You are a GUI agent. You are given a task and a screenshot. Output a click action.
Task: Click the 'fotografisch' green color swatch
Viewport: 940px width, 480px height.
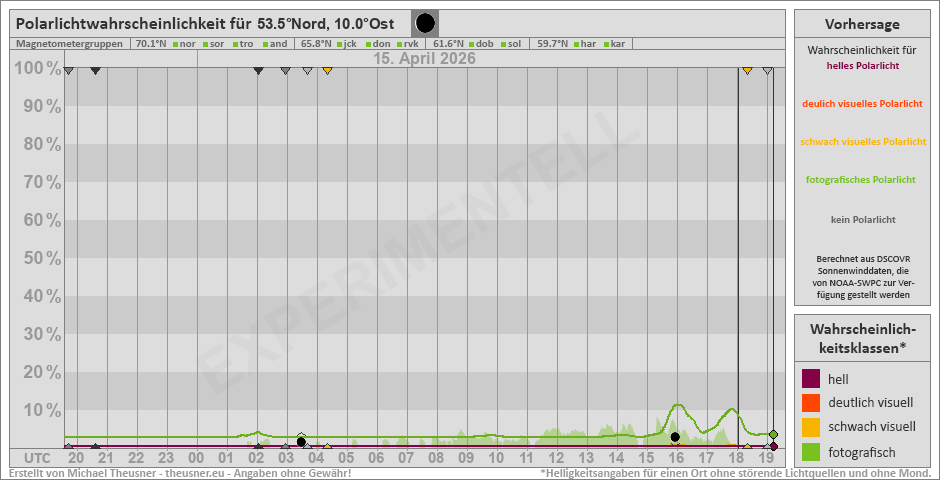tap(811, 451)
